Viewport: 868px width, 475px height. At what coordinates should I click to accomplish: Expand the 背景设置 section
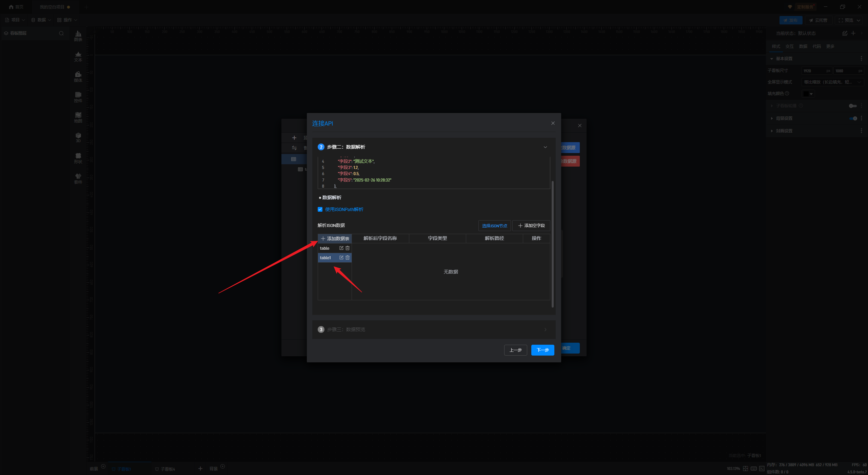point(772,118)
